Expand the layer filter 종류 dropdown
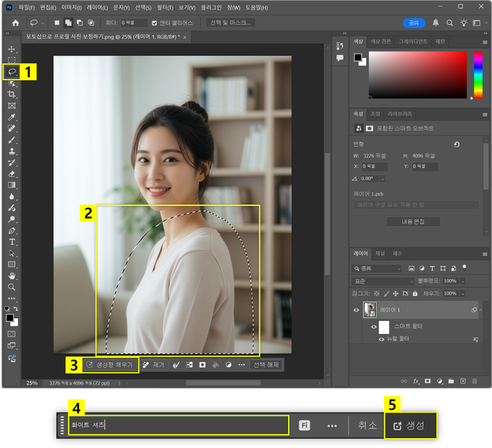The image size is (492, 448). (377, 268)
